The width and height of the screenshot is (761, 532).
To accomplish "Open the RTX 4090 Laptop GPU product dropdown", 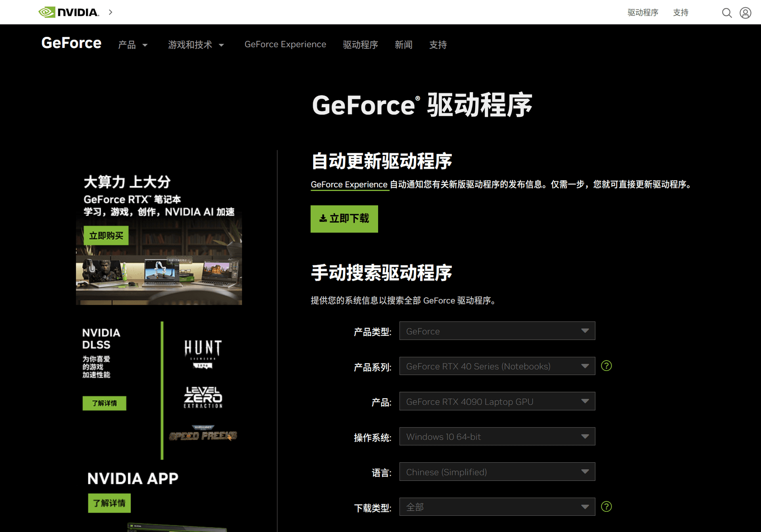I will click(x=497, y=401).
